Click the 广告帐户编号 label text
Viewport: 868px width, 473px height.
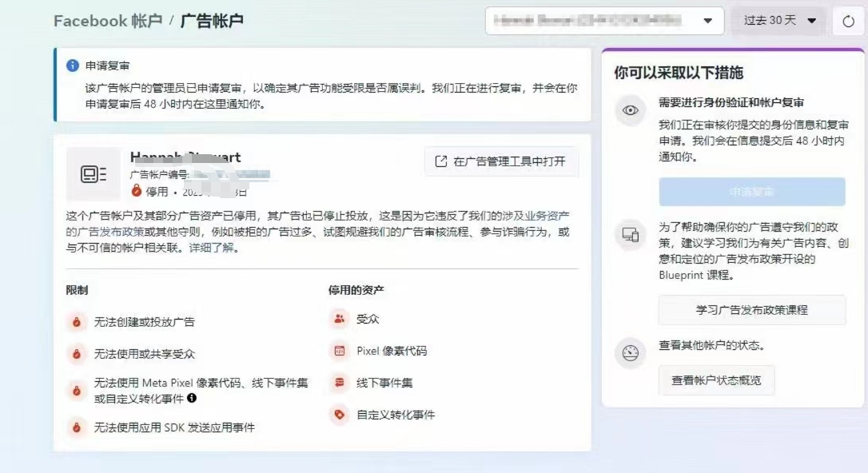[160, 175]
